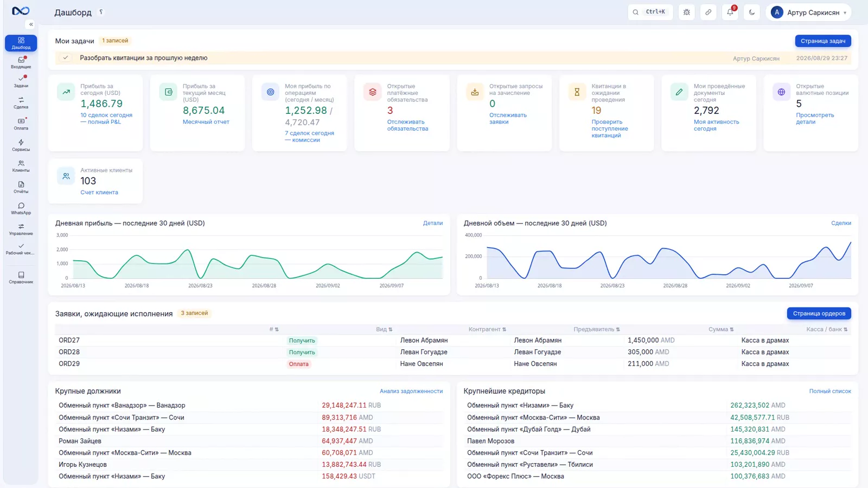
Task: Open Детали link of daily profit chart
Action: [433, 223]
